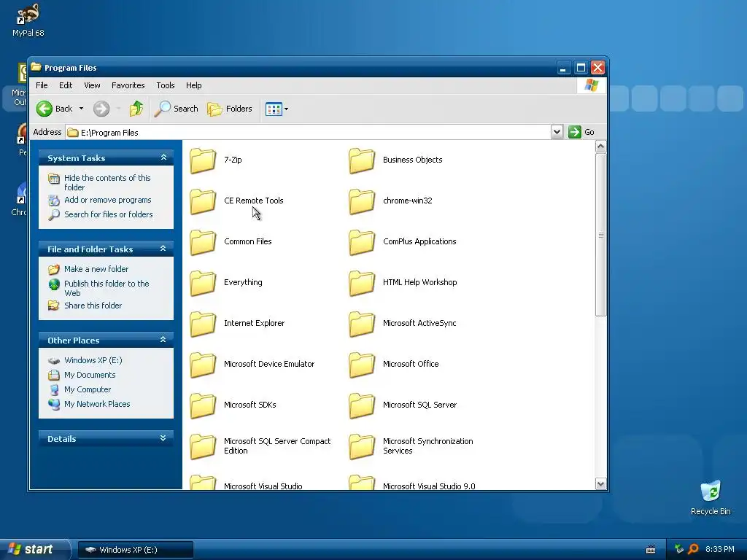Viewport: 747px width, 560px height.
Task: Open My Documents in Other Places
Action: (x=90, y=375)
